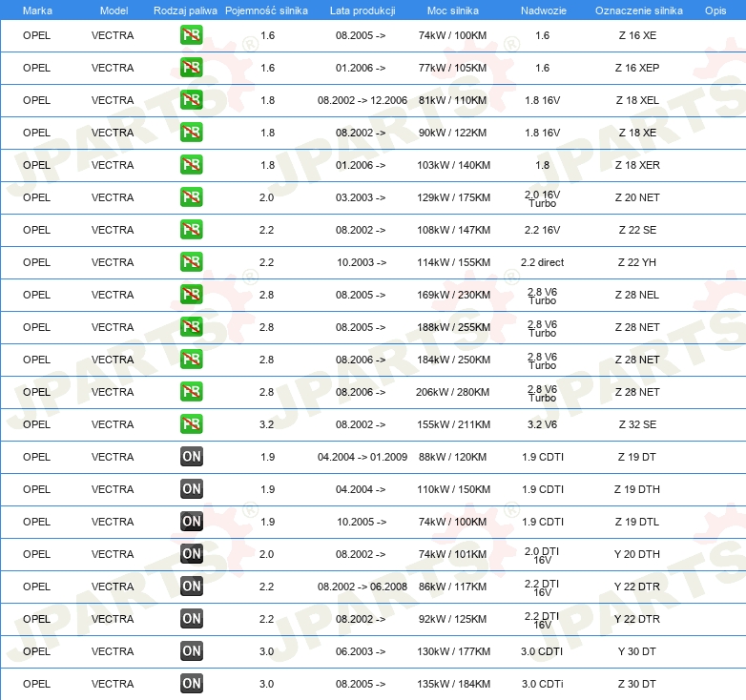Click the Opis column header
The height and width of the screenshot is (700, 746).
715,10
